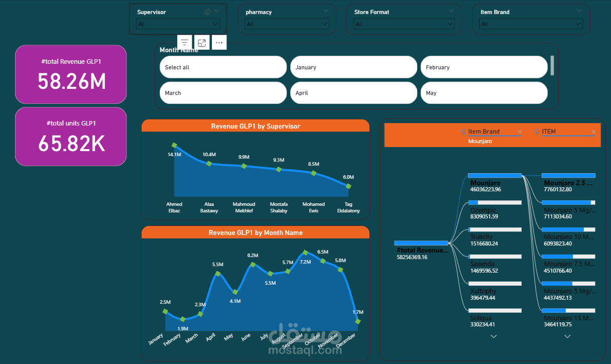Select the January month tile
Image resolution: width=611 pixels, height=364 pixels.
click(353, 67)
